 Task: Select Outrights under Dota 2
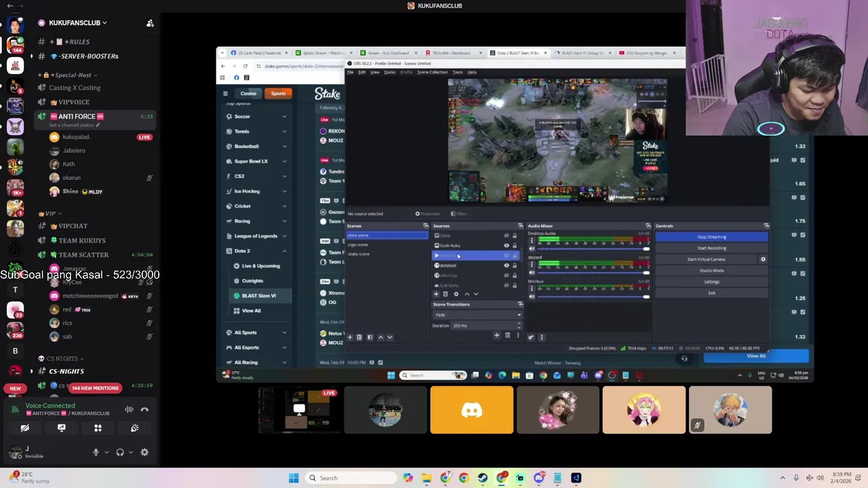(x=252, y=281)
